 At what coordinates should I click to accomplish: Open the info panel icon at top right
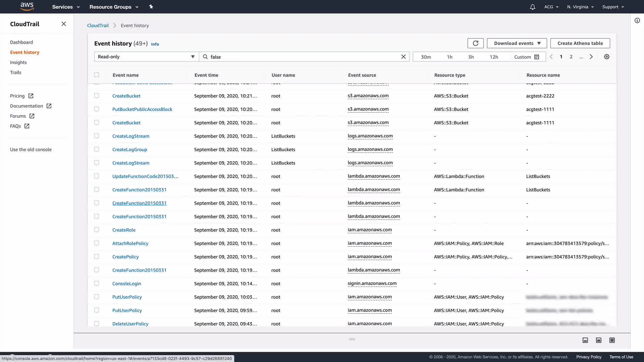pos(637,20)
